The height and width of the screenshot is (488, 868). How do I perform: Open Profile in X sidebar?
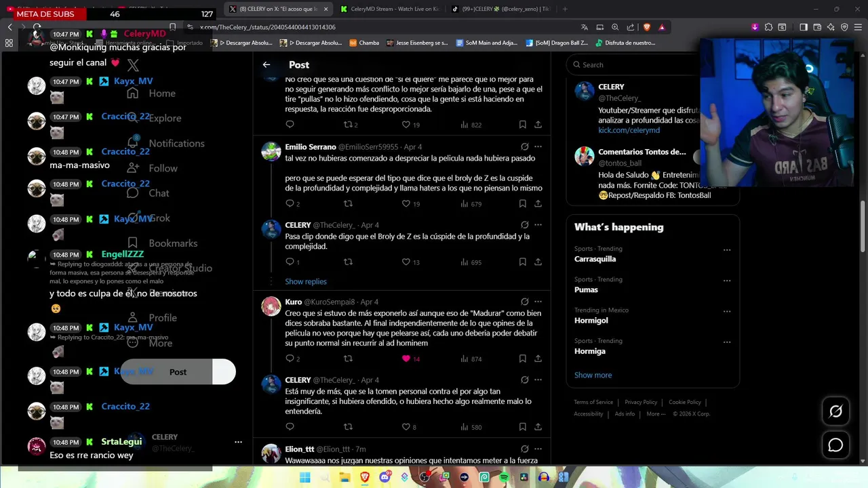pos(153,317)
